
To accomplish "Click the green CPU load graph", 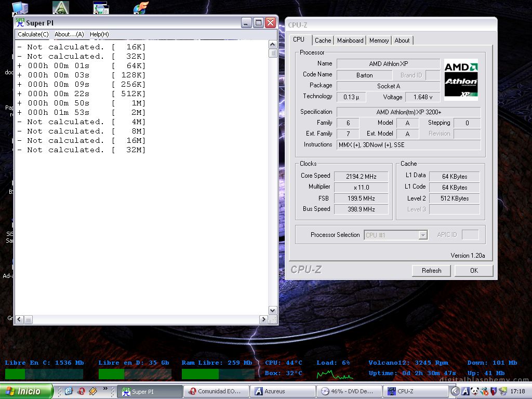I will 335,375.
